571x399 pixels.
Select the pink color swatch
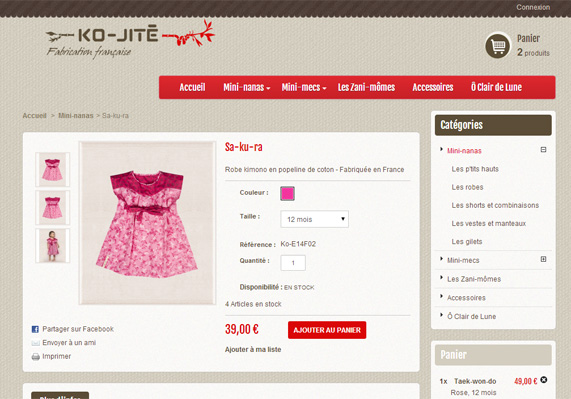pos(287,193)
